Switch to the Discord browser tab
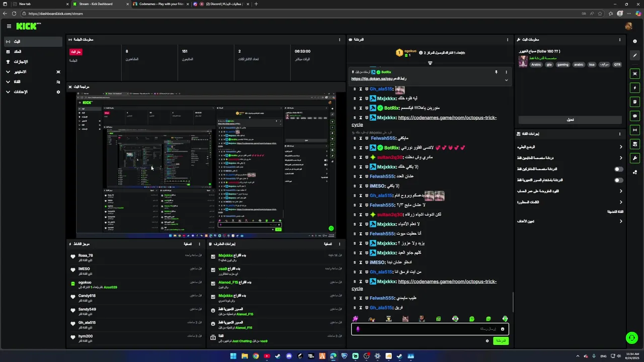This screenshot has width=644, height=362. click(x=220, y=4)
